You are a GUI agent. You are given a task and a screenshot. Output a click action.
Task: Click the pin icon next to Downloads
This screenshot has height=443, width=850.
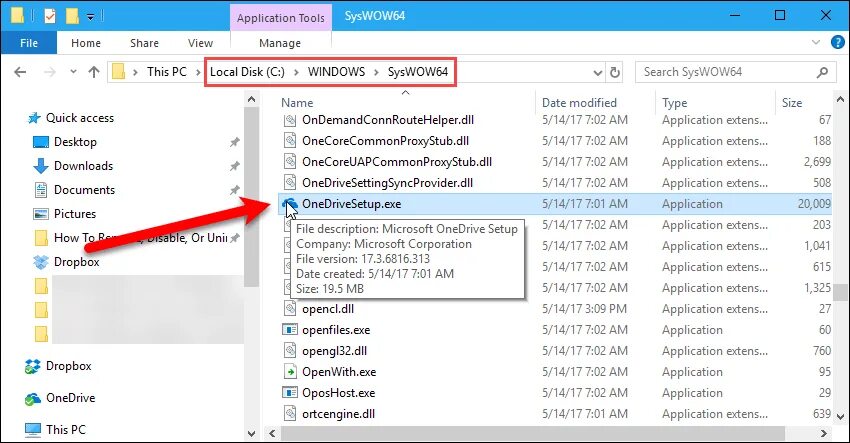click(x=234, y=166)
